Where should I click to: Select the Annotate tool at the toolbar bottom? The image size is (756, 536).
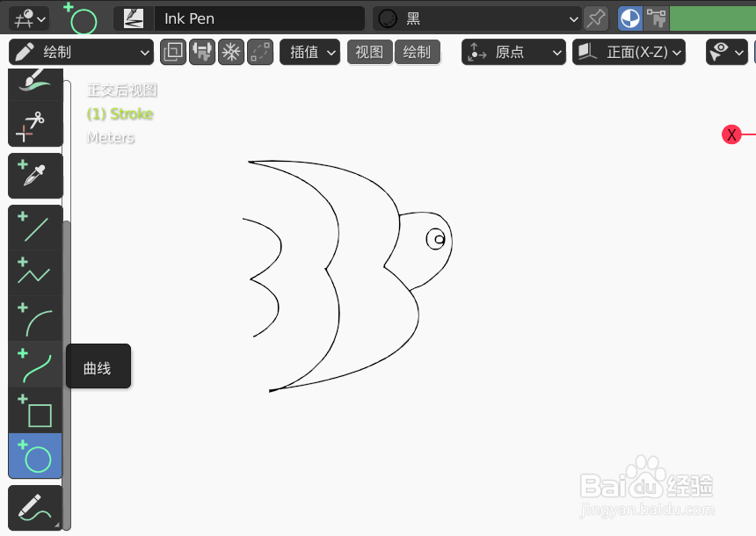(35, 507)
